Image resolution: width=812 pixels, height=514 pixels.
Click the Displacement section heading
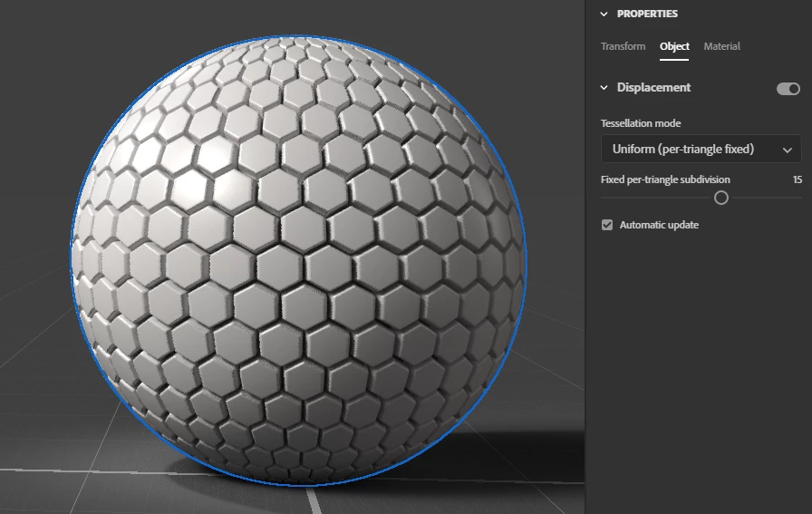[x=653, y=88]
